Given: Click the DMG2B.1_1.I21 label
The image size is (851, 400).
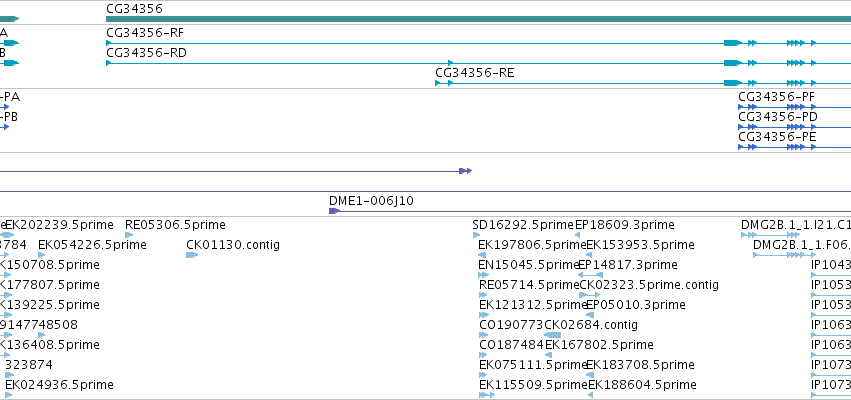Looking at the screenshot, I should coord(796,225).
